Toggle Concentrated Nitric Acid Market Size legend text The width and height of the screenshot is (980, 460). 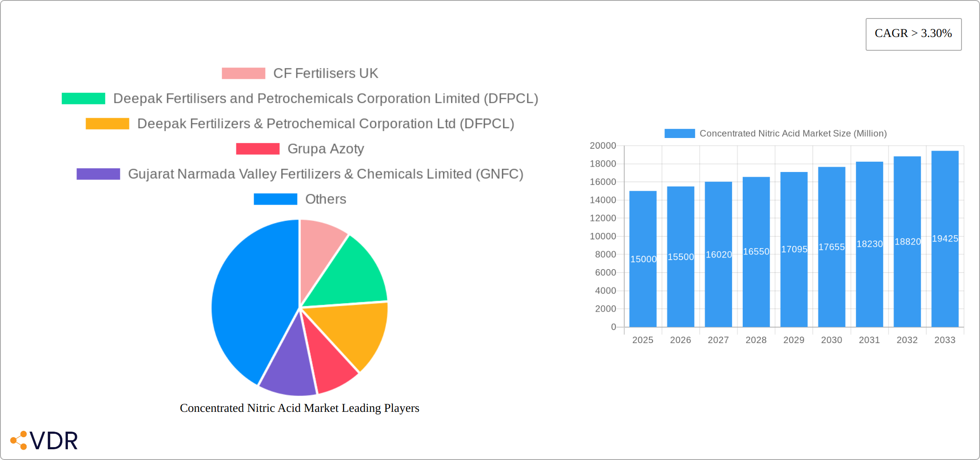793,134
